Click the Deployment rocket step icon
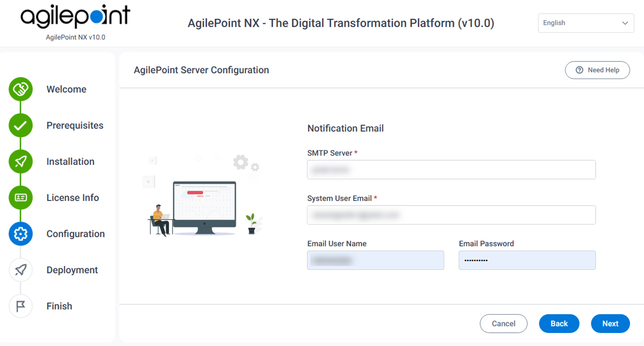This screenshot has width=644, height=346. [x=21, y=270]
